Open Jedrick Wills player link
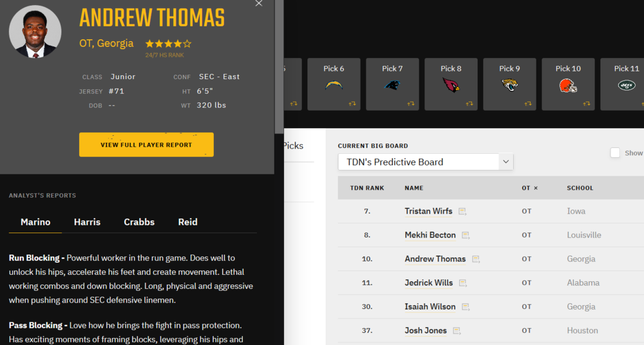Screen dimensions: 644x345 coord(428,283)
